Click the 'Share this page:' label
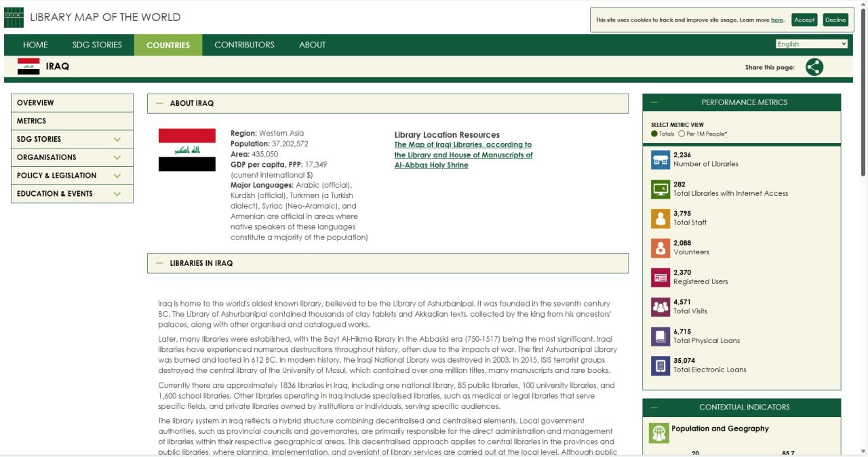868x457 pixels. tap(770, 67)
